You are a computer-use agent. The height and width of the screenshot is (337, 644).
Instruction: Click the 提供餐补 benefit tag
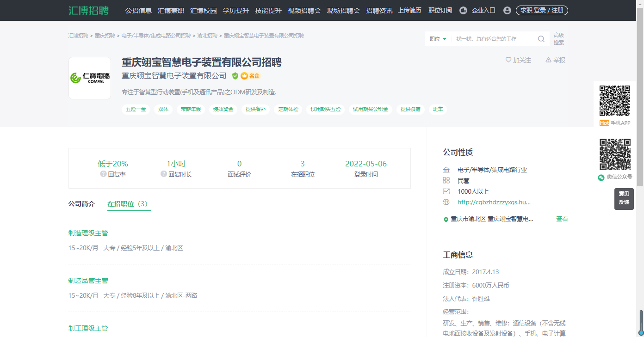[256, 110]
